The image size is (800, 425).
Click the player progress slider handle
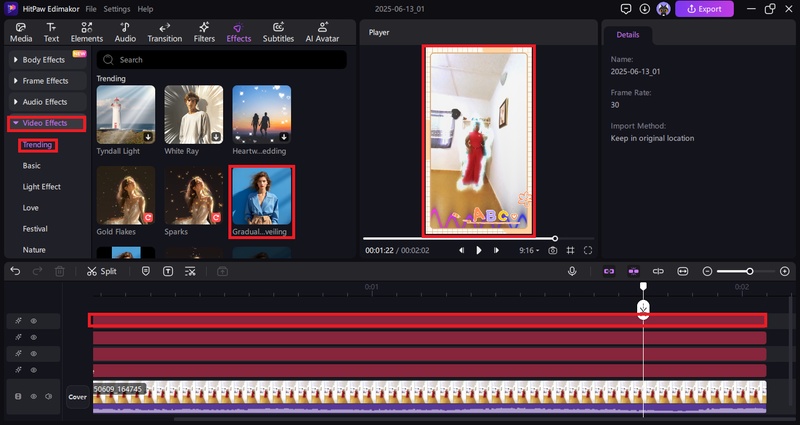[x=555, y=238]
